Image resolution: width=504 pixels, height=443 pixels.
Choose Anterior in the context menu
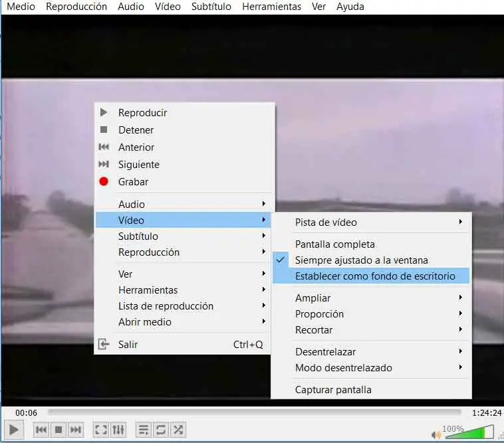[184, 147]
